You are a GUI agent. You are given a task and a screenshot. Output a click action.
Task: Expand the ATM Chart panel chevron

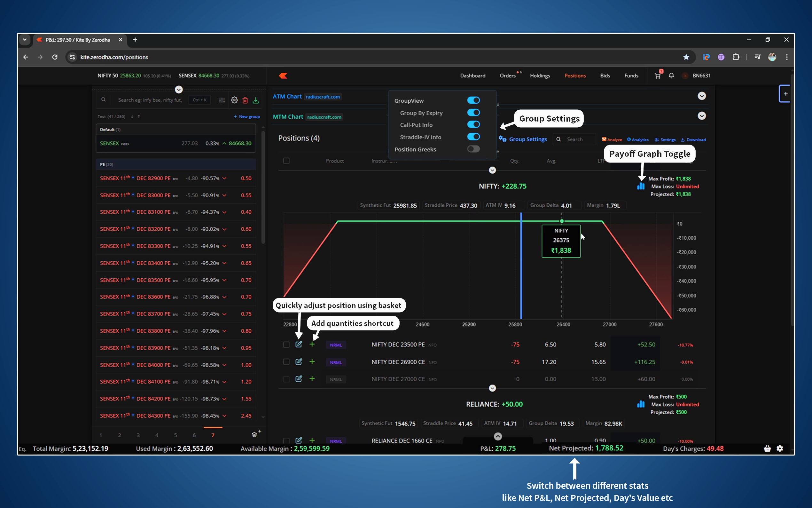coord(702,96)
